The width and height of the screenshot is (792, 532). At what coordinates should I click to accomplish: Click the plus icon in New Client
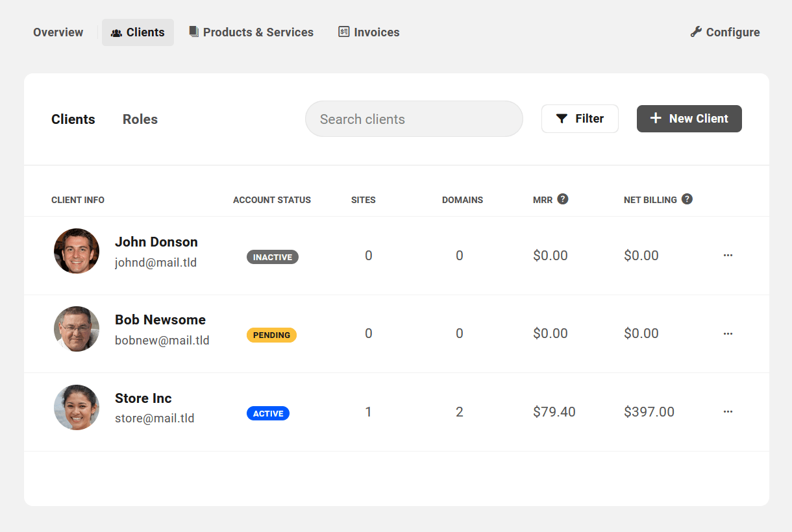click(656, 118)
